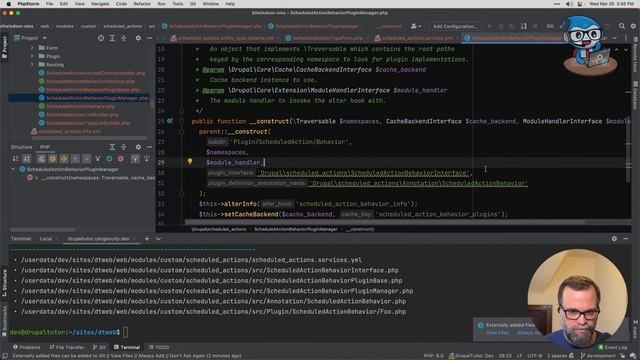Click the lightbulb intention icon on line 29
Viewport: 640px width, 360px height.
pyautogui.click(x=190, y=162)
